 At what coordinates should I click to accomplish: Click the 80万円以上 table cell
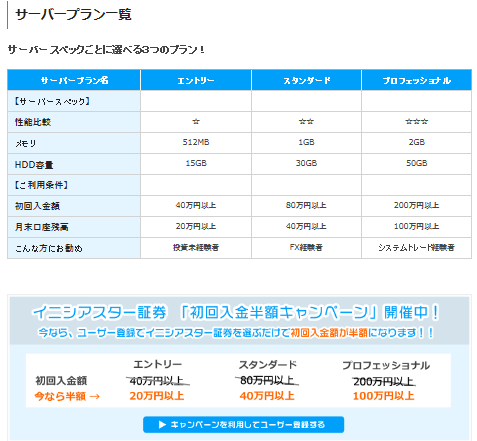[x=306, y=205]
